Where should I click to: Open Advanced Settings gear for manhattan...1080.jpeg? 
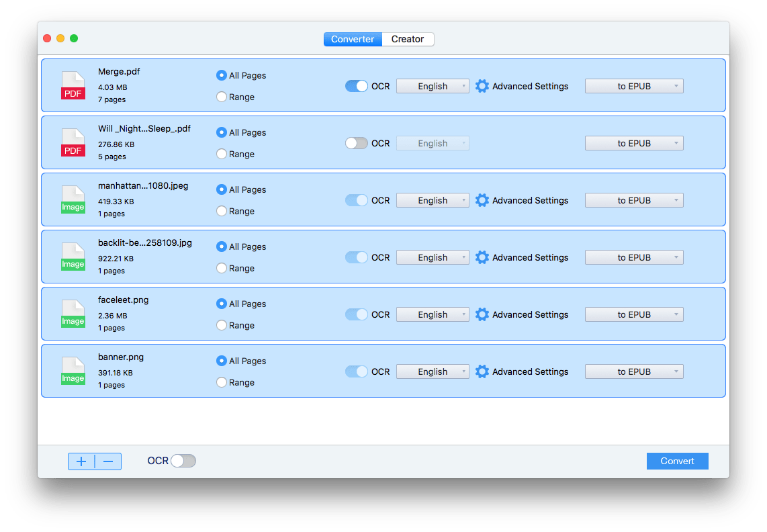(x=482, y=200)
